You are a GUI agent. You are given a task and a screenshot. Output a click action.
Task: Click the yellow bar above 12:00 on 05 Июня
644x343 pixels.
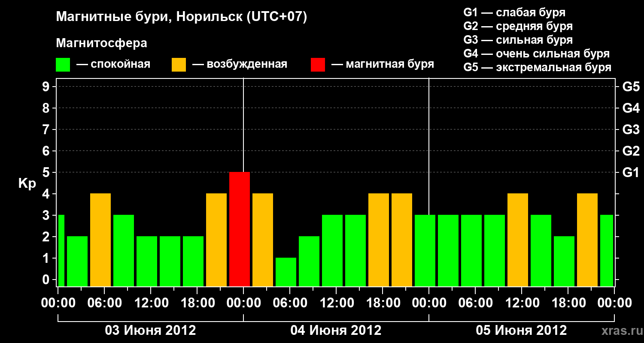[518, 240]
